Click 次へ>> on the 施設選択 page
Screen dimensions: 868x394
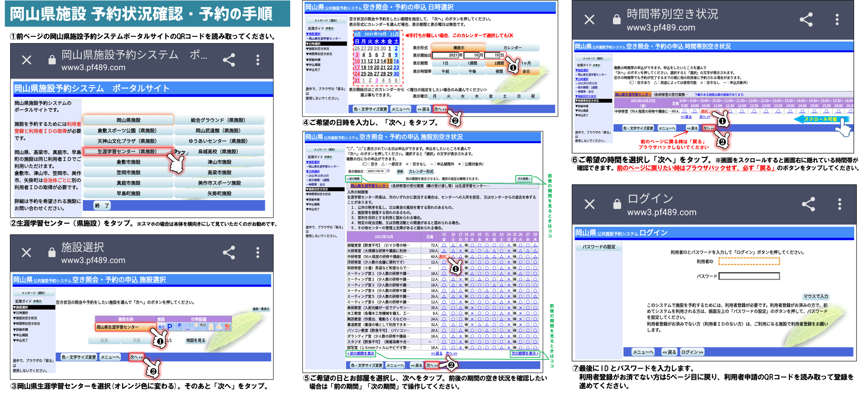click(x=136, y=357)
